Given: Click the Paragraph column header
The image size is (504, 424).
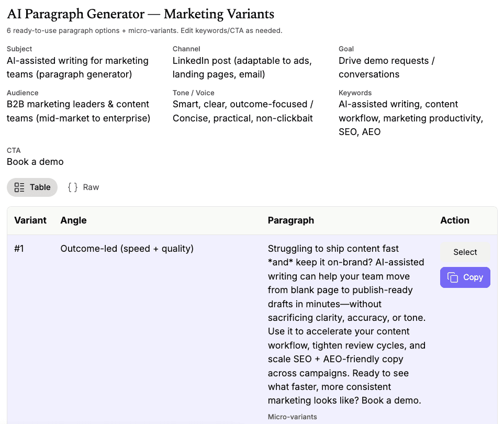Looking at the screenshot, I should click(290, 220).
